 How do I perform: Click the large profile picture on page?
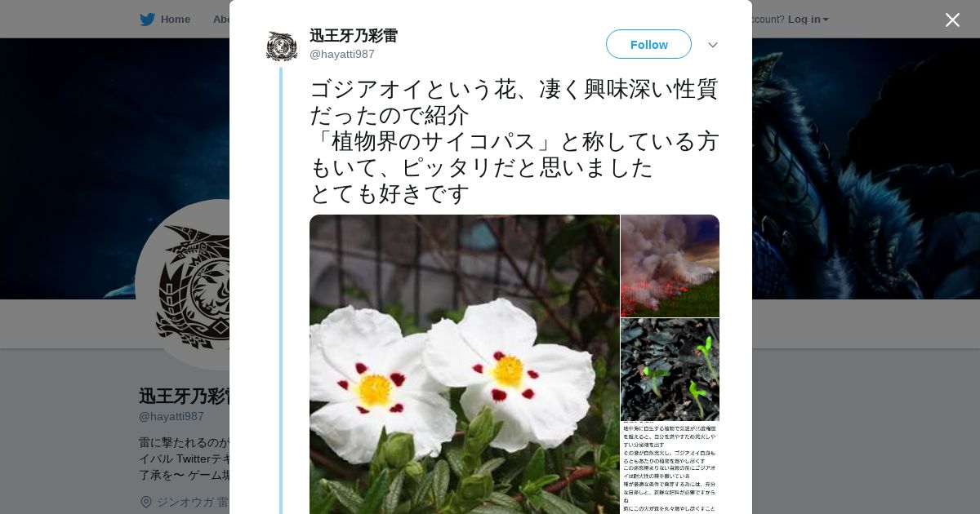pos(183,285)
